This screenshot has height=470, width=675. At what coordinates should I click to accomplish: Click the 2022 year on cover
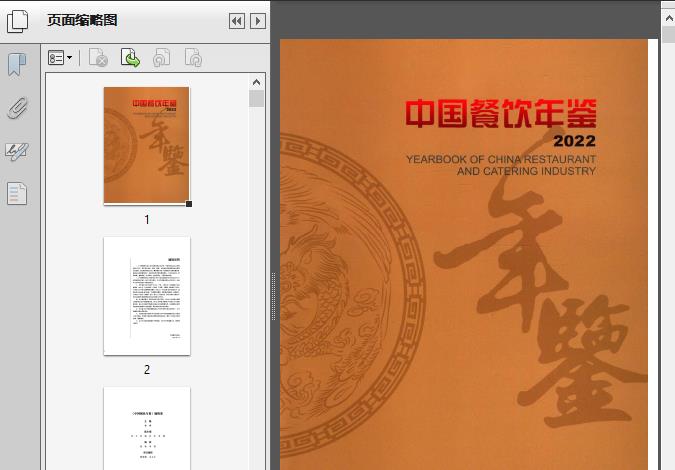pos(574,141)
